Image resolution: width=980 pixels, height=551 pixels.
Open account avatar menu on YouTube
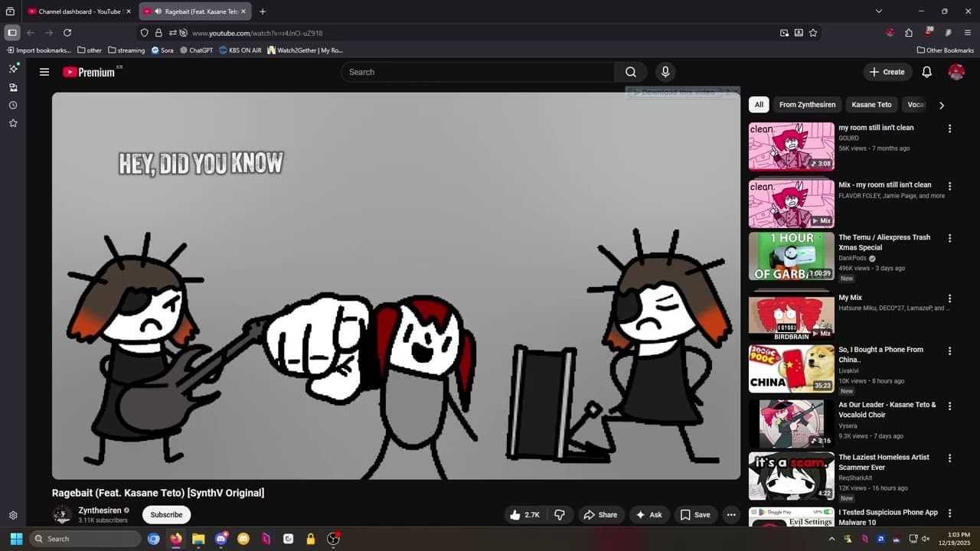pyautogui.click(x=956, y=72)
